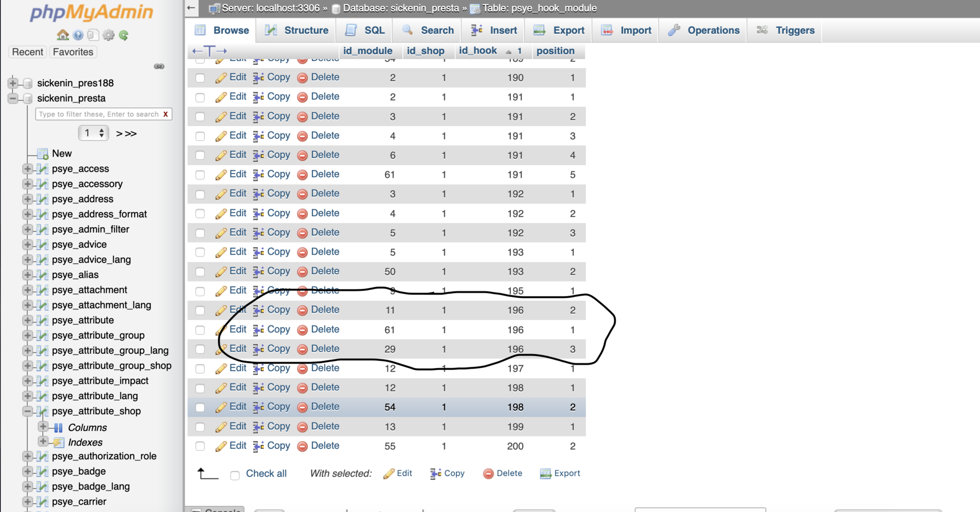This screenshot has width=980, height=512.
Task: Expand sickenin_pres188 database
Action: 13,83
